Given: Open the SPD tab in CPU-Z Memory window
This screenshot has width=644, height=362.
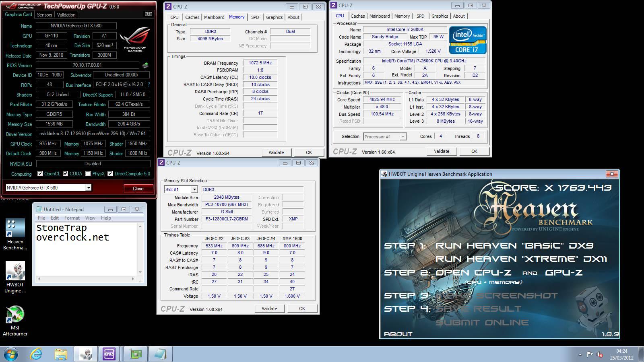Looking at the screenshot, I should pos(255,17).
